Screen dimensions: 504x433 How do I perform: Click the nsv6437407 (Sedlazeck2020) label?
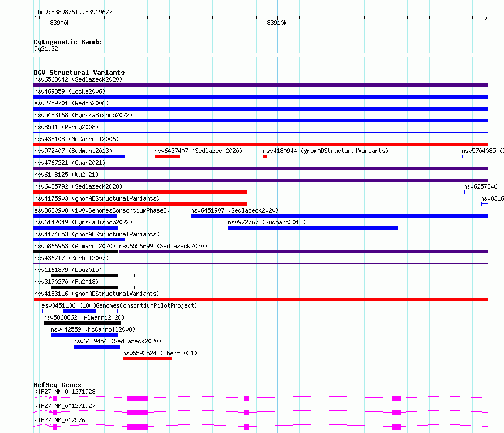198,151
